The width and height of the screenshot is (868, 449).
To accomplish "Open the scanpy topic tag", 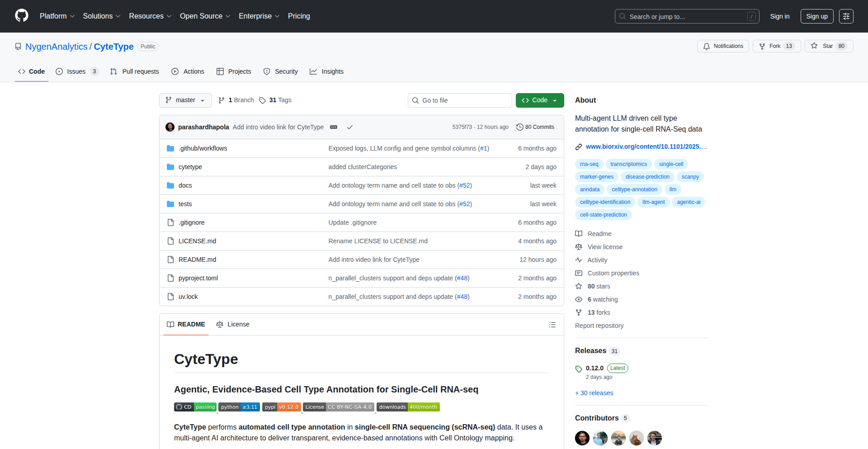I will point(690,177).
